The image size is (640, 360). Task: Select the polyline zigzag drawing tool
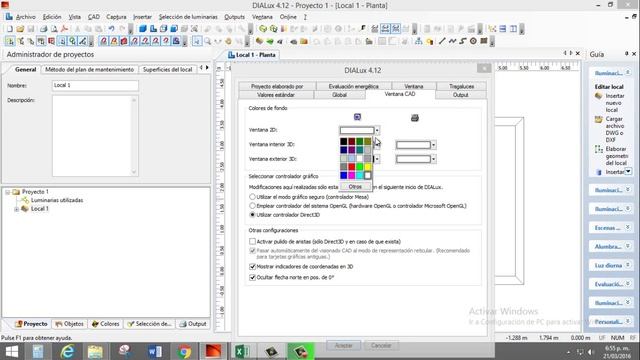point(452,41)
